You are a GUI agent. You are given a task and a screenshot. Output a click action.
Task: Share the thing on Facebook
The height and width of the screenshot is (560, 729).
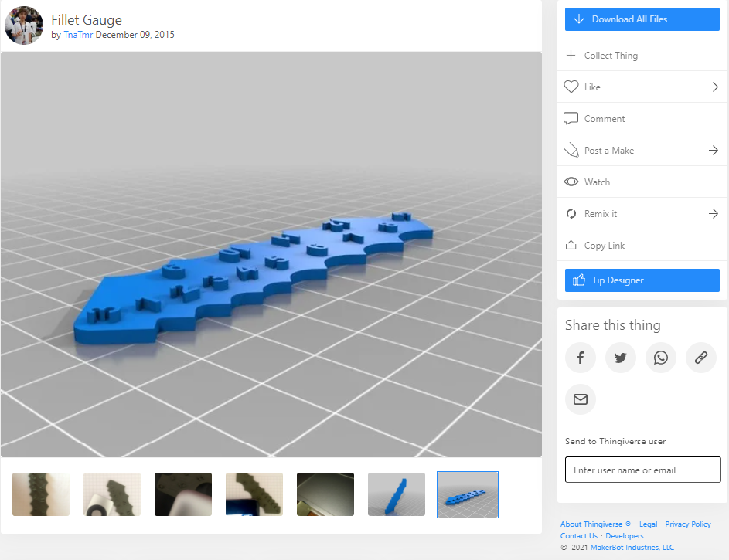581,358
